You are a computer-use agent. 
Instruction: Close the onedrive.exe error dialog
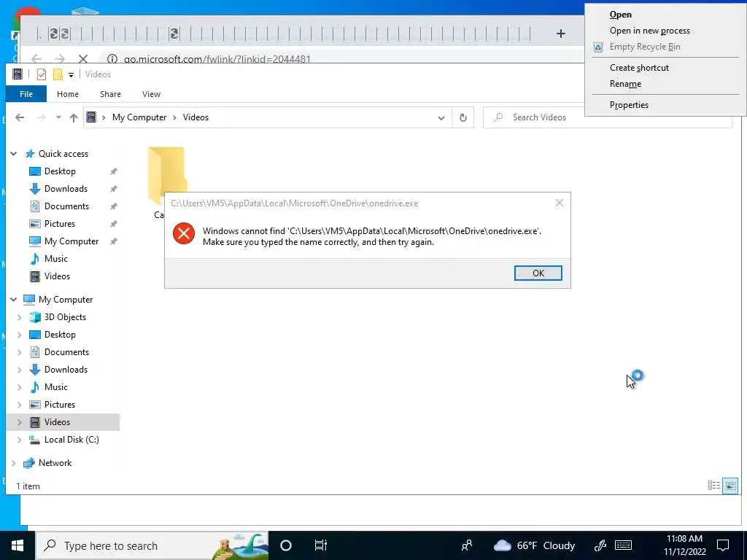coord(560,203)
